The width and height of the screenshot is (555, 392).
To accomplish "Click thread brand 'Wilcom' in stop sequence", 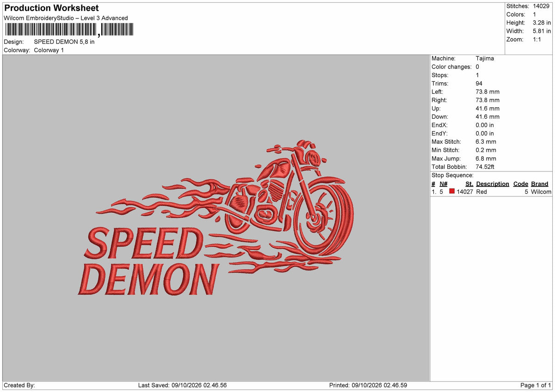I will (541, 192).
